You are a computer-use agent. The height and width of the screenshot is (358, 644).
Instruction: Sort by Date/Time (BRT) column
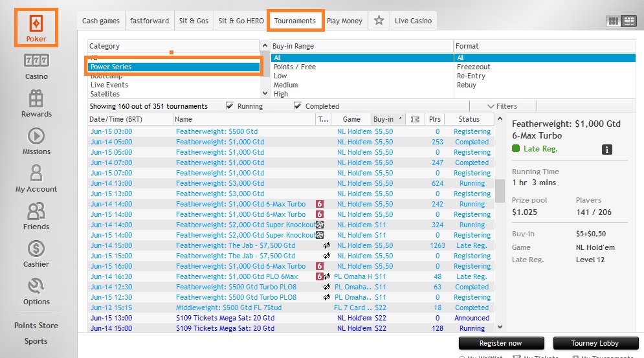(x=130, y=119)
